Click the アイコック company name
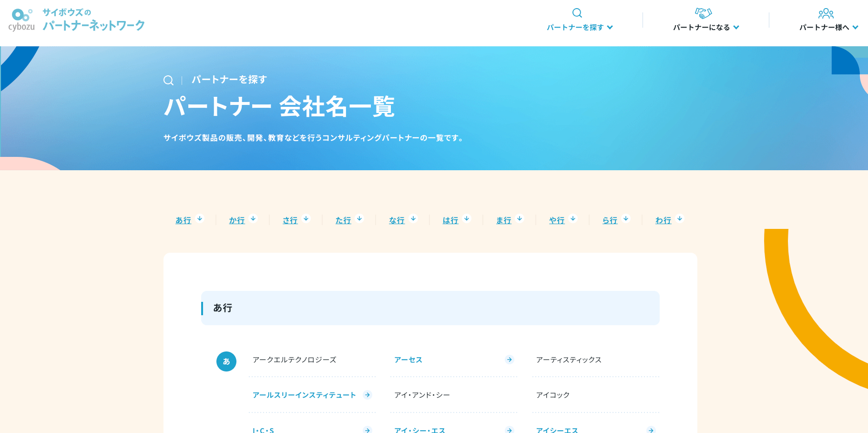 553,395
